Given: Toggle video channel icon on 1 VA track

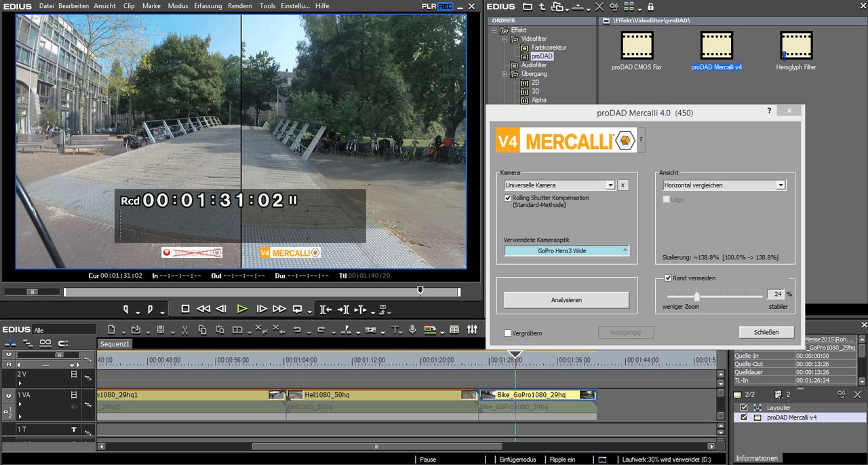Looking at the screenshot, I should (x=75, y=394).
